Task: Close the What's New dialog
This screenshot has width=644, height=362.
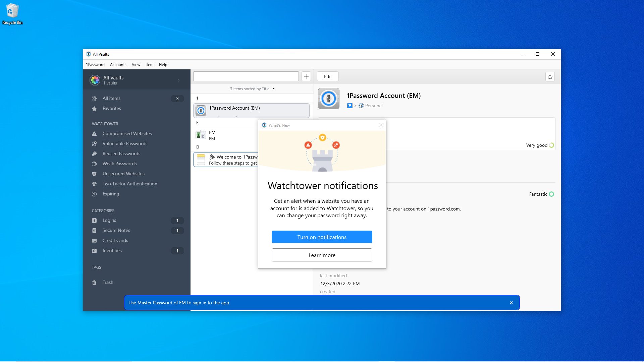Action: (381, 125)
